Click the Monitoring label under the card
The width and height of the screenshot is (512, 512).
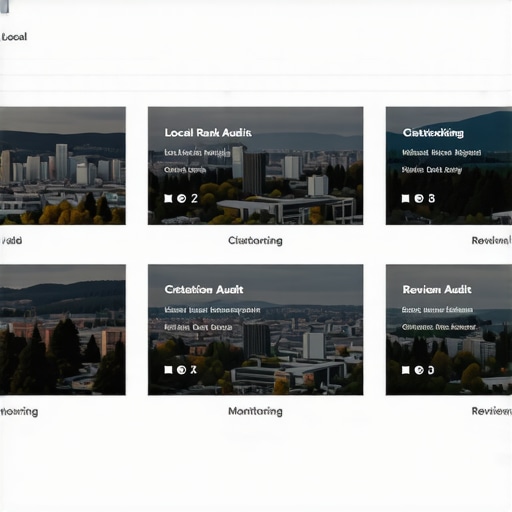pos(255,411)
